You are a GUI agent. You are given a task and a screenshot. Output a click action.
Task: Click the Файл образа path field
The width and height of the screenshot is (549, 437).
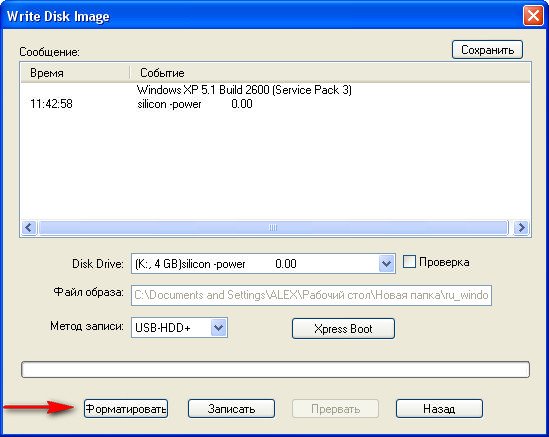coord(311,295)
